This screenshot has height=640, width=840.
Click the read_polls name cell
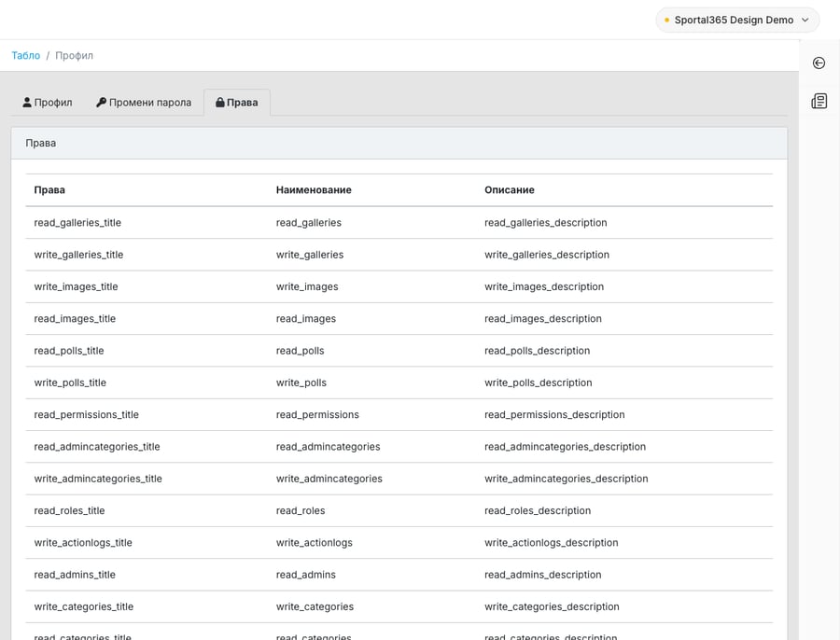[x=300, y=351]
